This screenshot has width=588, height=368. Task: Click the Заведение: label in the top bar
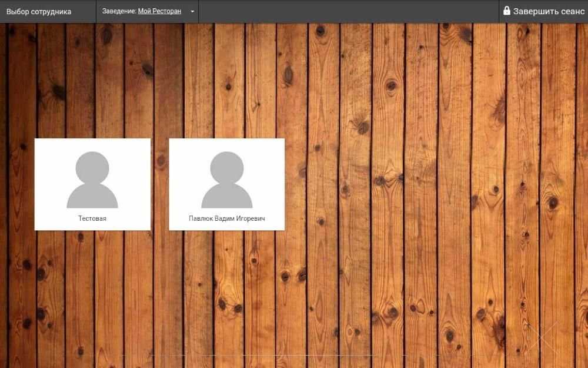pyautogui.click(x=119, y=11)
